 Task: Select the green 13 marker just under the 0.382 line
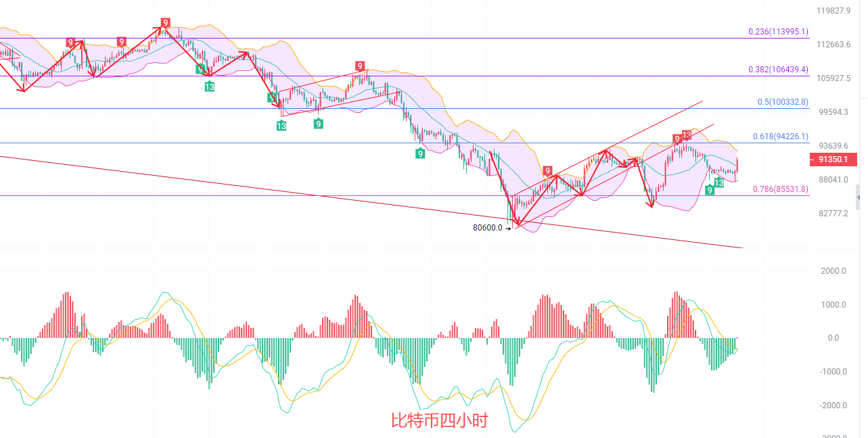click(x=210, y=86)
